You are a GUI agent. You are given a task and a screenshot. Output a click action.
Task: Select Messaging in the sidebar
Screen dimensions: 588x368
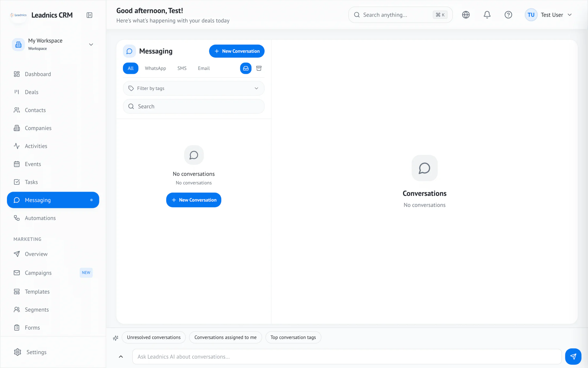click(x=53, y=200)
